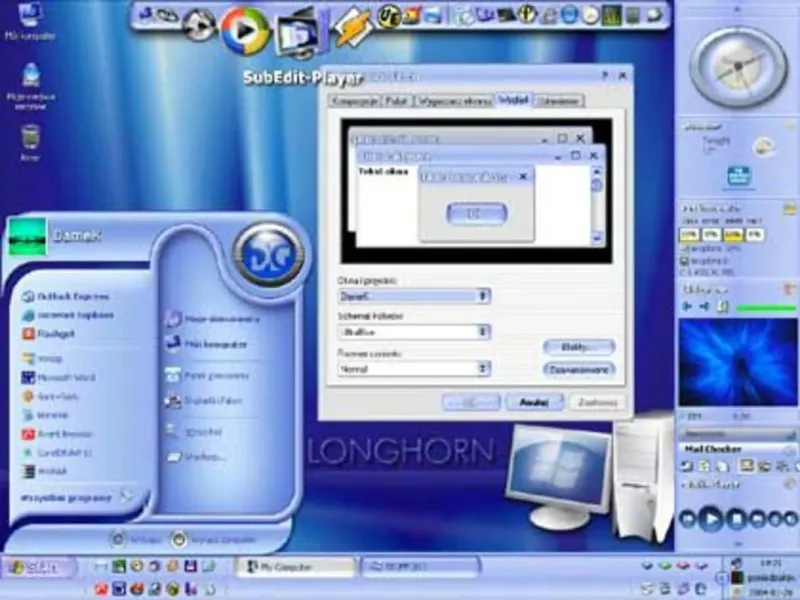Launch Internet Explorer from the start menu
The image size is (800, 600).
(x=68, y=315)
